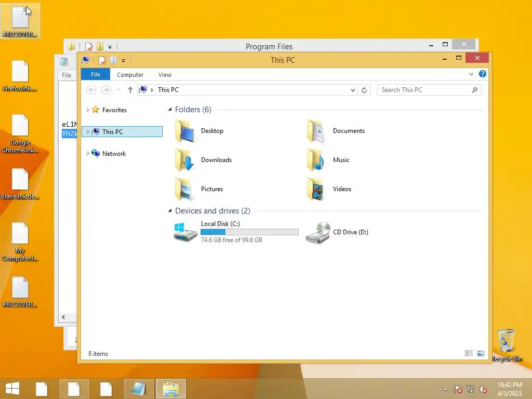
Task: Open the Documents folder
Action: tap(336, 131)
